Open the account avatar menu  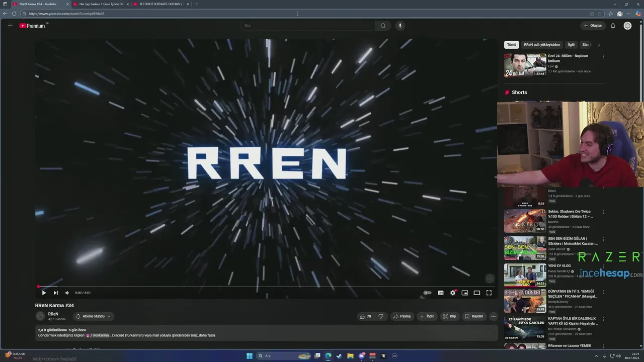(627, 26)
